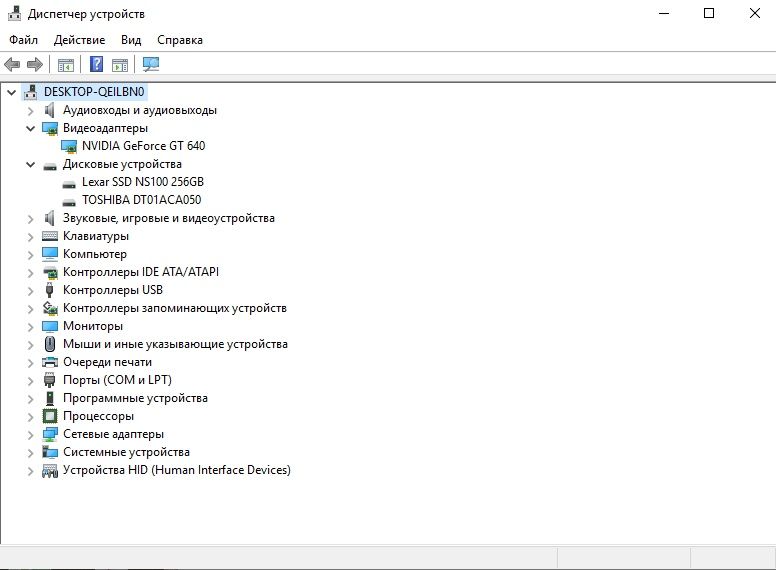Expand the Процессоры chevron

click(x=31, y=417)
